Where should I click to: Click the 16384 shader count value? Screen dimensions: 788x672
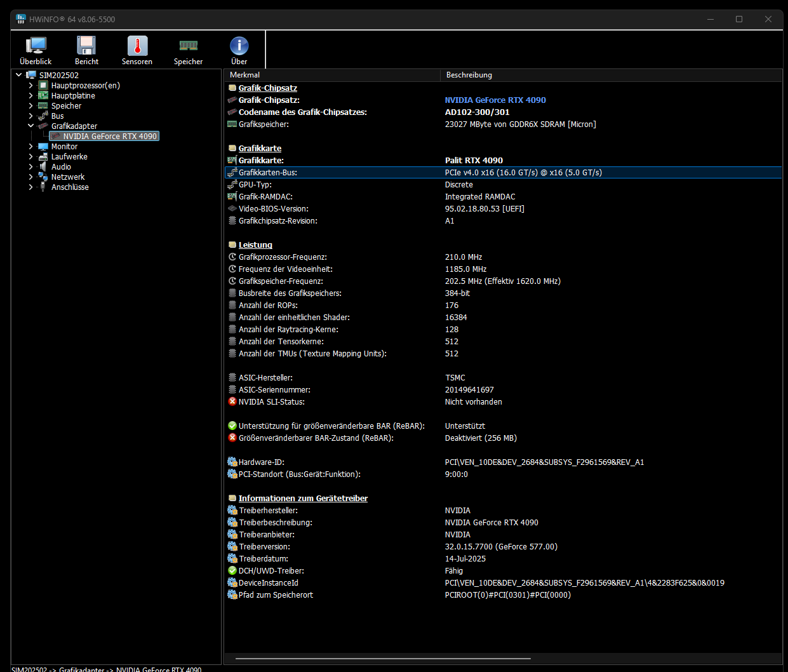pyautogui.click(x=456, y=317)
